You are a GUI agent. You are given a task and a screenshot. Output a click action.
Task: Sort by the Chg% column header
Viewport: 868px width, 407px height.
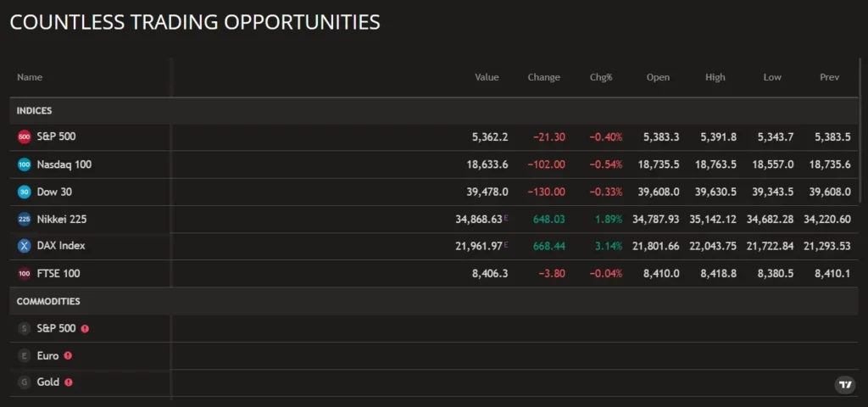pos(600,77)
